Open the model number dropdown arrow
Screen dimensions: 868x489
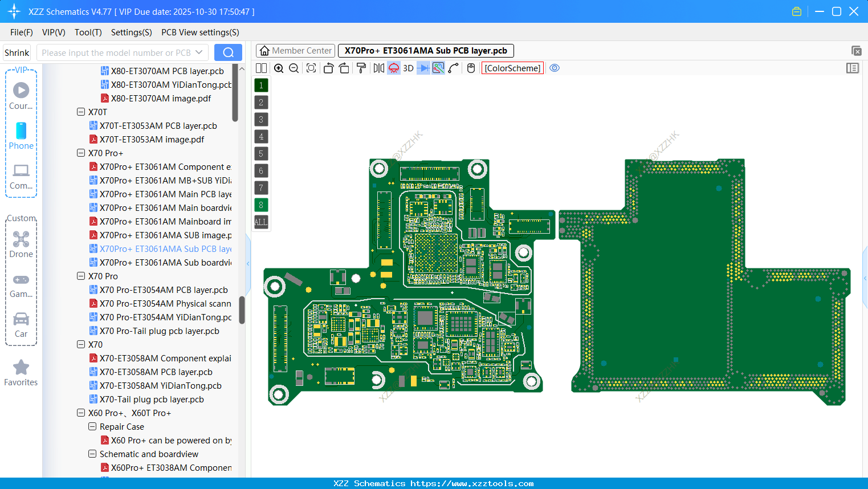point(199,52)
